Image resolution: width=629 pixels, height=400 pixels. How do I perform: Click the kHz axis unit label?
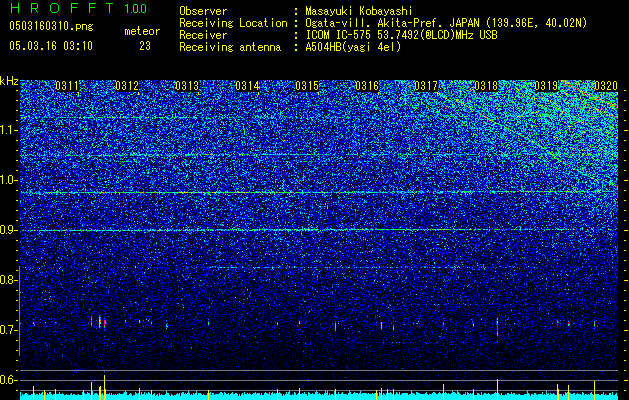(x=9, y=81)
